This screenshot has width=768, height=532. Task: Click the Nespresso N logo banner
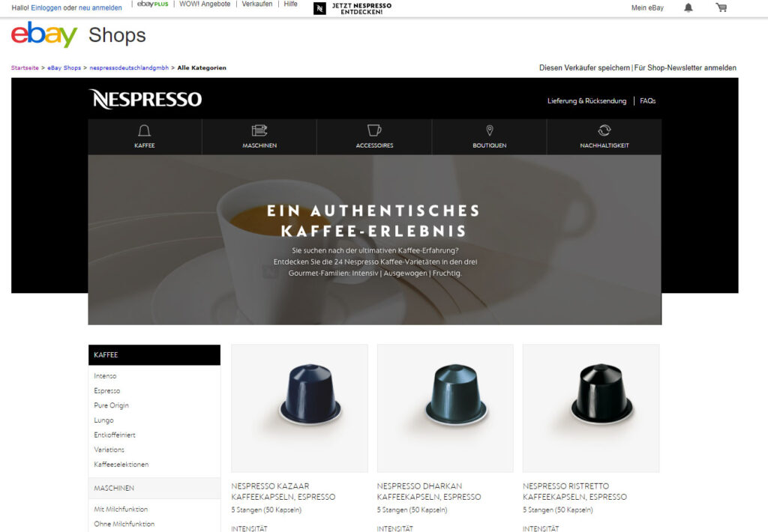352,7
